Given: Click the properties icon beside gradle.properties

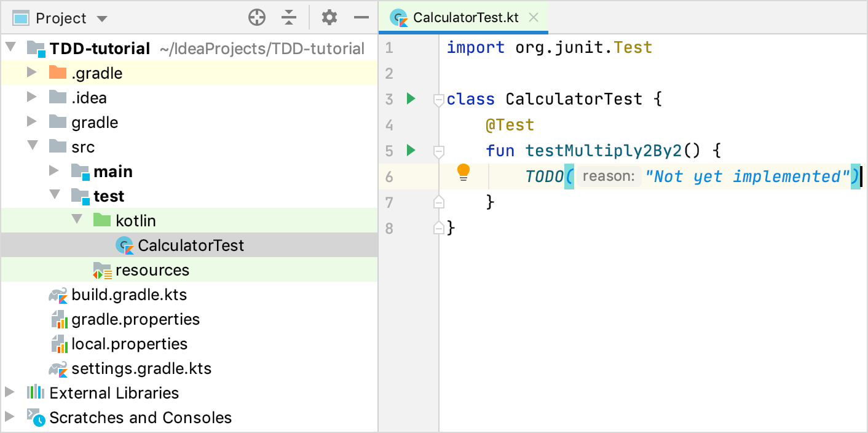Looking at the screenshot, I should tap(57, 319).
